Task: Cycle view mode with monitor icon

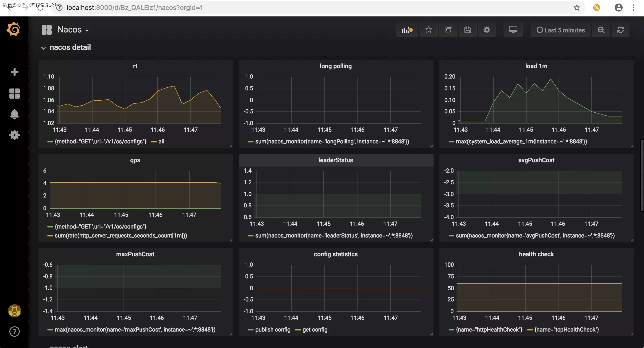Action: coord(513,30)
